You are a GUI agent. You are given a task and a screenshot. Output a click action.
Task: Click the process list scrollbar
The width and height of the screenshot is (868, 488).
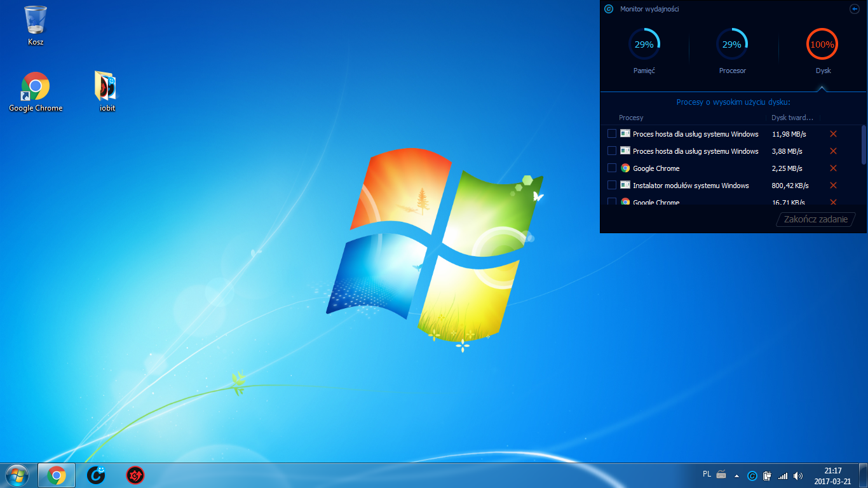point(864,144)
